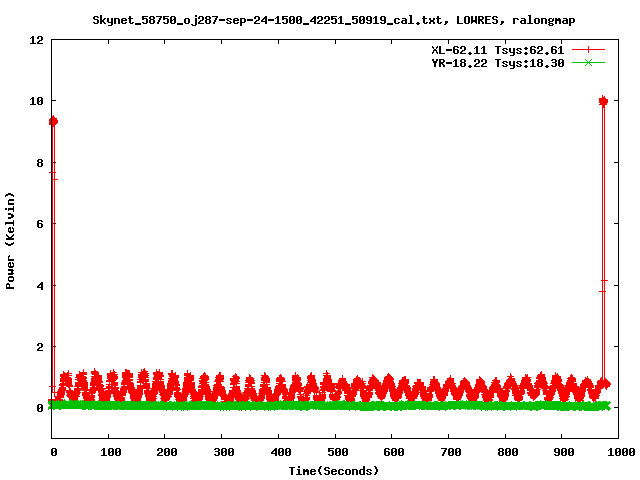Click the red legend line sample
Viewport: 640px width, 480px height.
(x=588, y=50)
